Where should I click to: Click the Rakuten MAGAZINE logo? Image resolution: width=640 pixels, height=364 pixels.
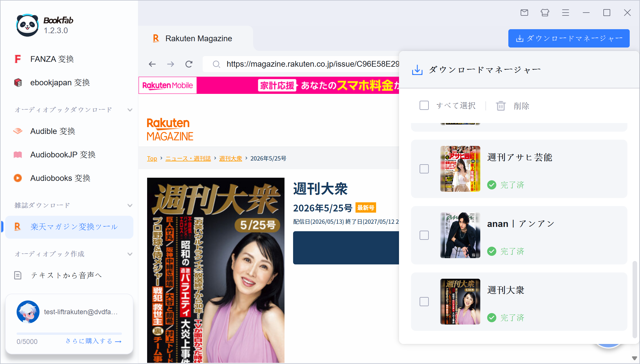[x=170, y=129]
